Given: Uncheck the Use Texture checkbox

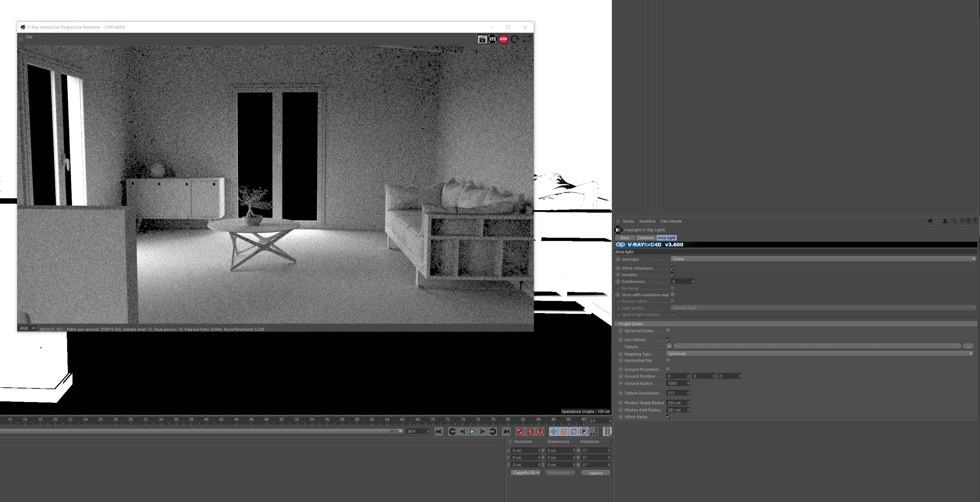Looking at the screenshot, I should point(668,340).
